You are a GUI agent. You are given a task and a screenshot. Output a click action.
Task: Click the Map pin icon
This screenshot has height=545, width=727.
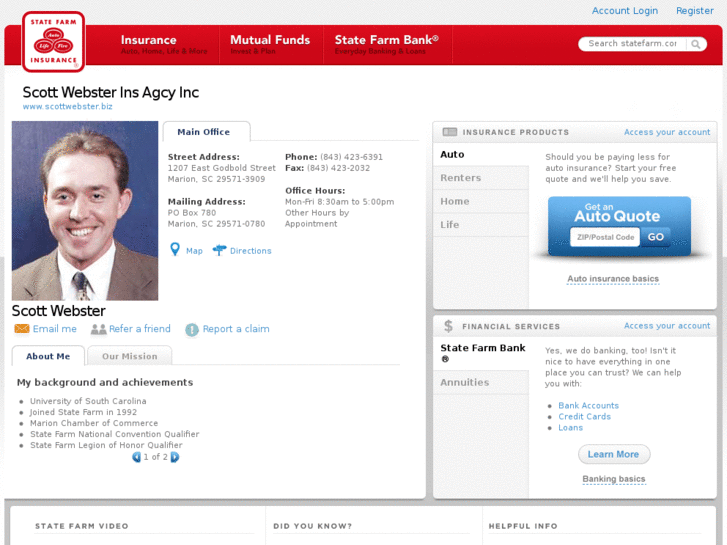point(175,250)
